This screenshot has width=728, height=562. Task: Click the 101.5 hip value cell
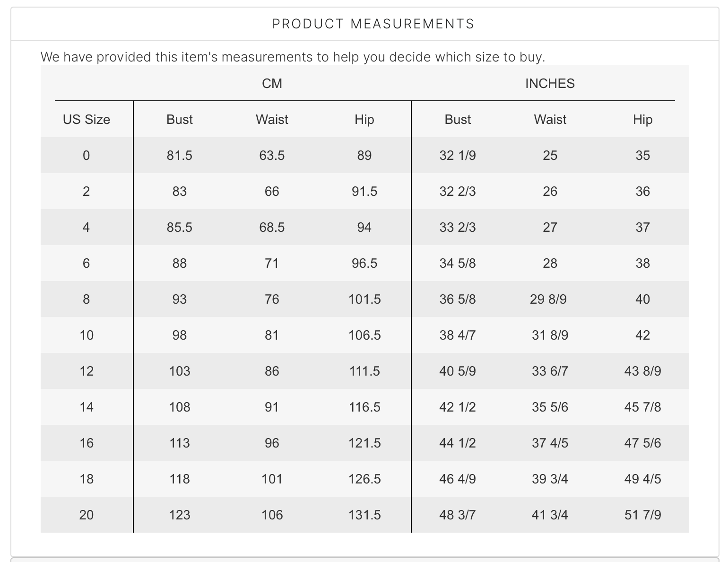tap(364, 299)
